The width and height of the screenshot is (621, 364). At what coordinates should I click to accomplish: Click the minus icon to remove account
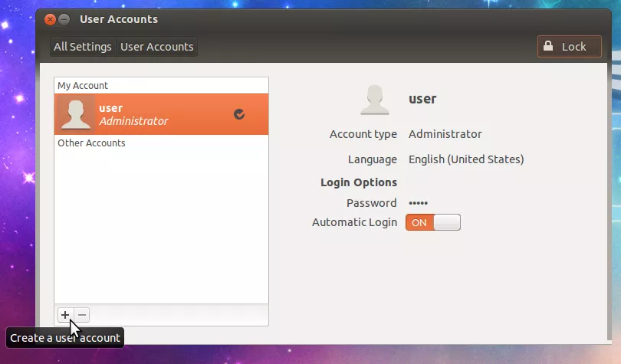82,315
